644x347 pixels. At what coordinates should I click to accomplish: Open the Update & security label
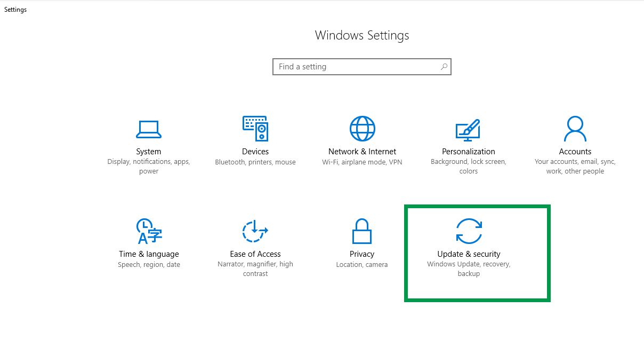click(x=469, y=254)
